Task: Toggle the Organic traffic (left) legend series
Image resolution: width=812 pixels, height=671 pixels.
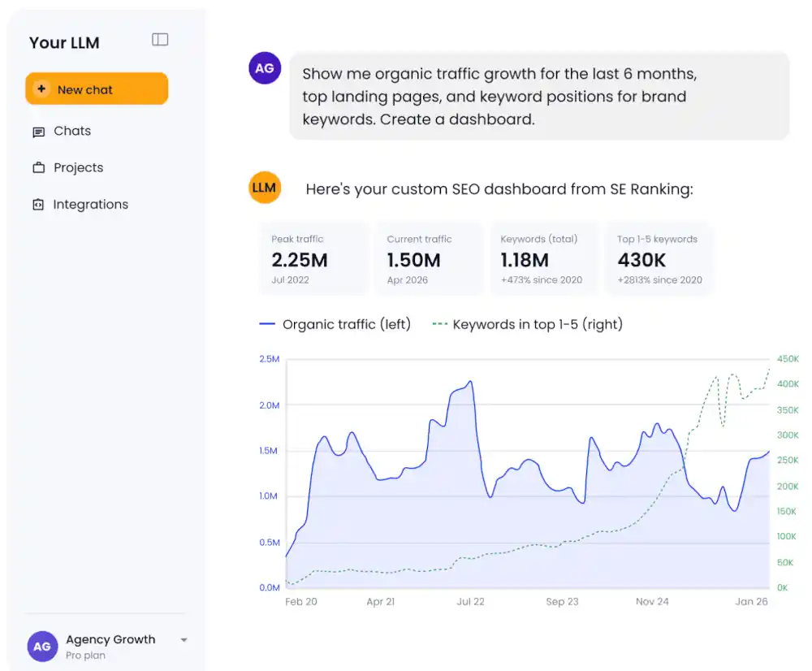Action: [x=335, y=324]
